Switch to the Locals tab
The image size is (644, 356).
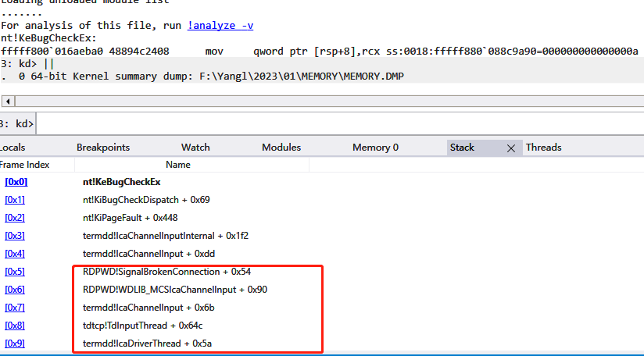click(13, 148)
